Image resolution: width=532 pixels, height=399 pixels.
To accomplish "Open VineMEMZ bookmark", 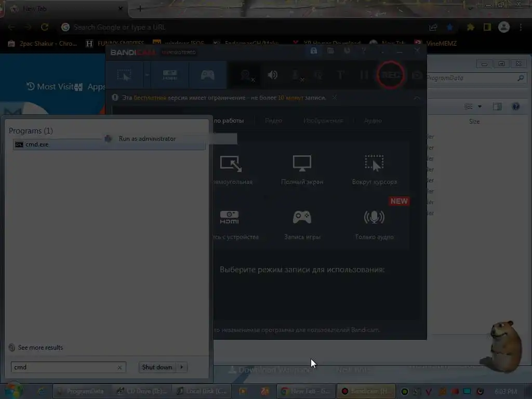I will (436, 44).
